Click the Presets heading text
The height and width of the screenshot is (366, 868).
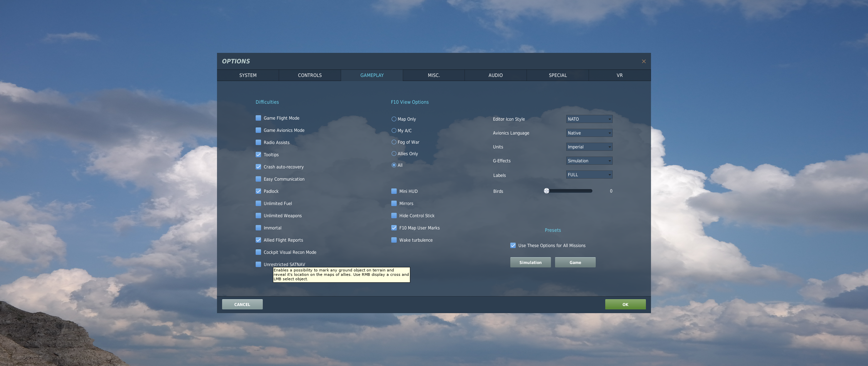coord(553,230)
